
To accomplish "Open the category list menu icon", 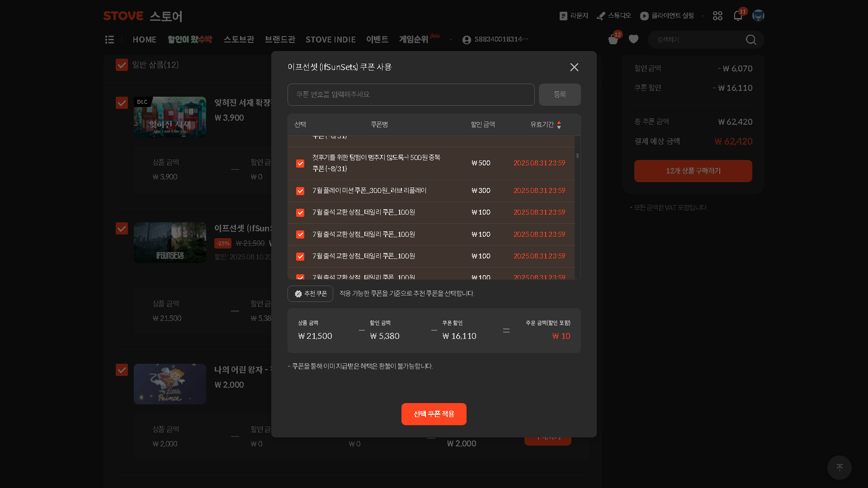I will click(x=109, y=40).
